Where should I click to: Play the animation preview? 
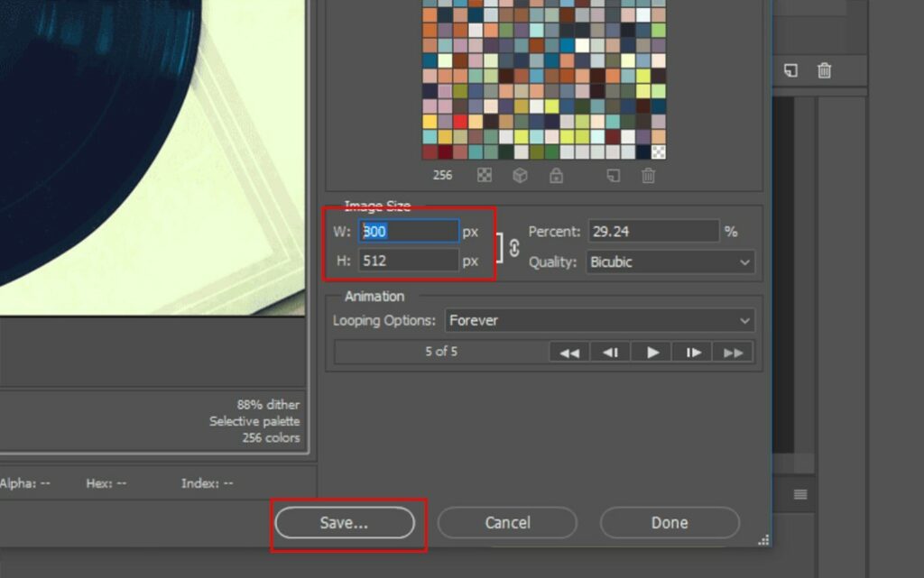[652, 353]
